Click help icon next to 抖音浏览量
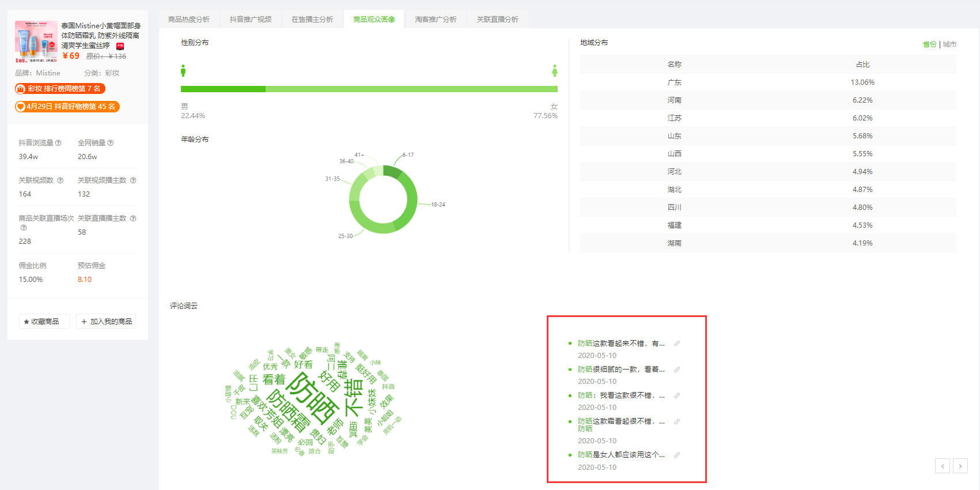980x490 pixels. tap(58, 143)
